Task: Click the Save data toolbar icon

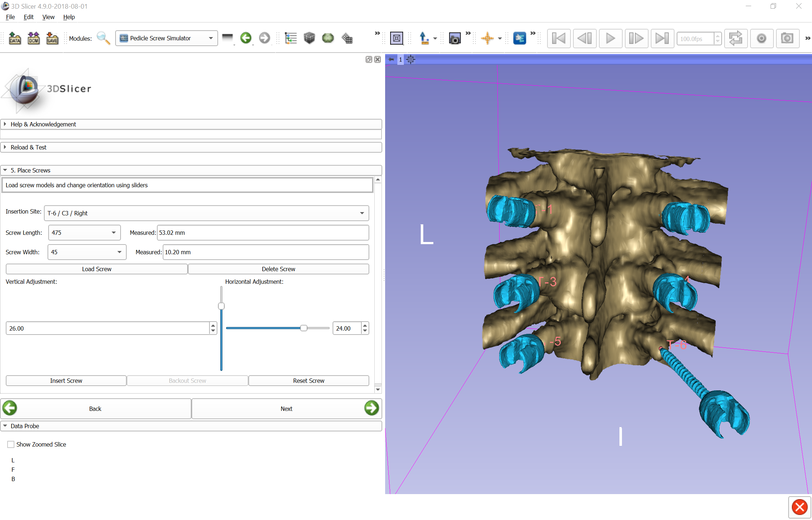Action: tap(52, 38)
